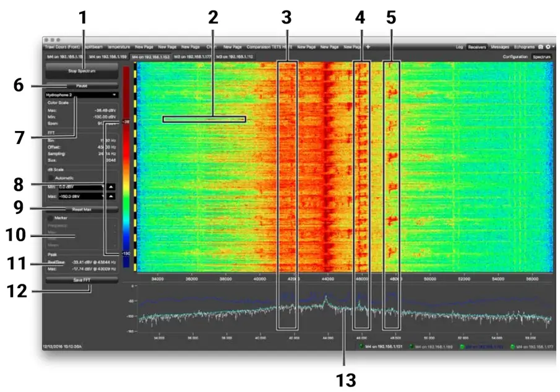This screenshot has height=392, width=560.
Task: Click the 12/12/2016 timestamp in status bar
Action: [x=62, y=346]
